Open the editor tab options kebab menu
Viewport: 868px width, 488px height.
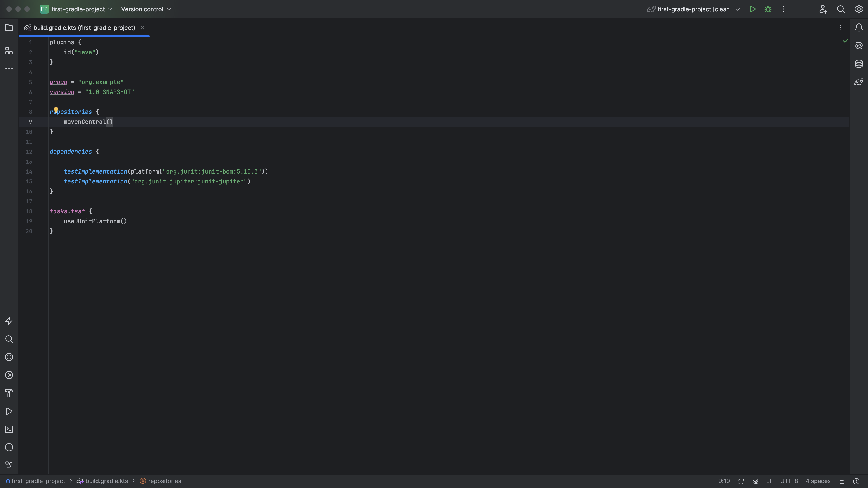point(841,28)
